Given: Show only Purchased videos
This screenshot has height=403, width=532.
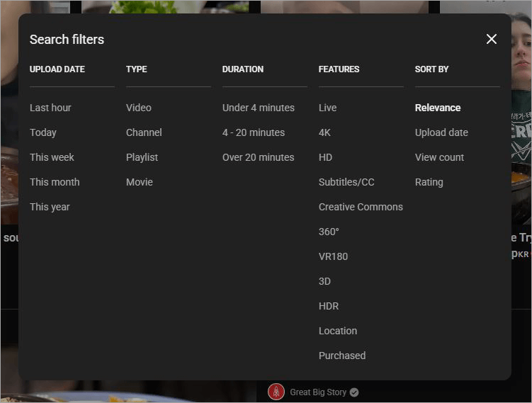Looking at the screenshot, I should point(342,356).
